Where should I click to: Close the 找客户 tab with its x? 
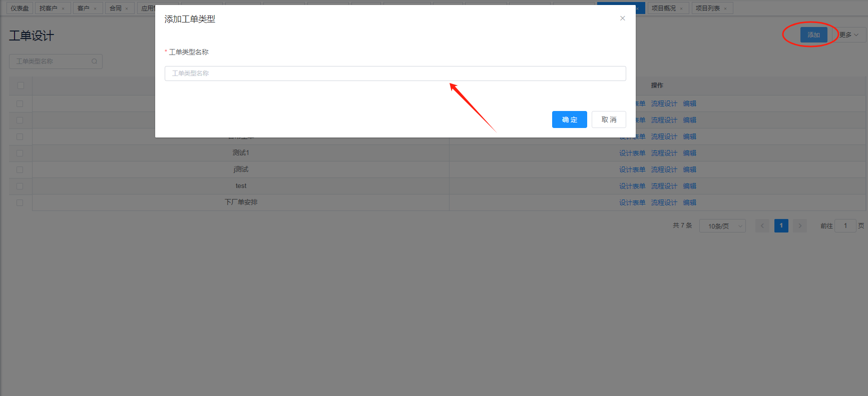[x=63, y=8]
